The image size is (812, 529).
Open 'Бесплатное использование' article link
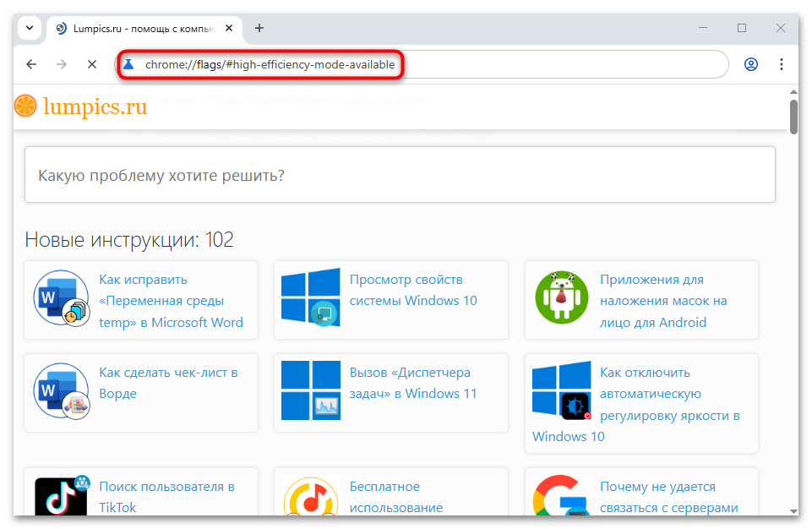(x=396, y=497)
